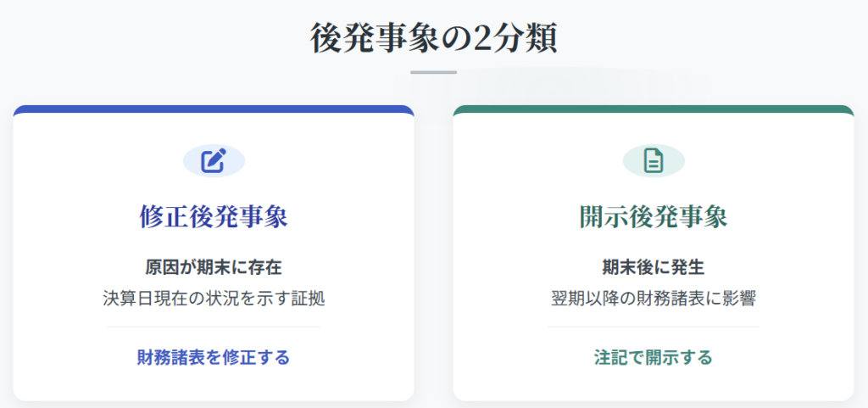The width and height of the screenshot is (868, 408).
Task: Click the divider line above 財務諸表を修正する
Action: 214,327
